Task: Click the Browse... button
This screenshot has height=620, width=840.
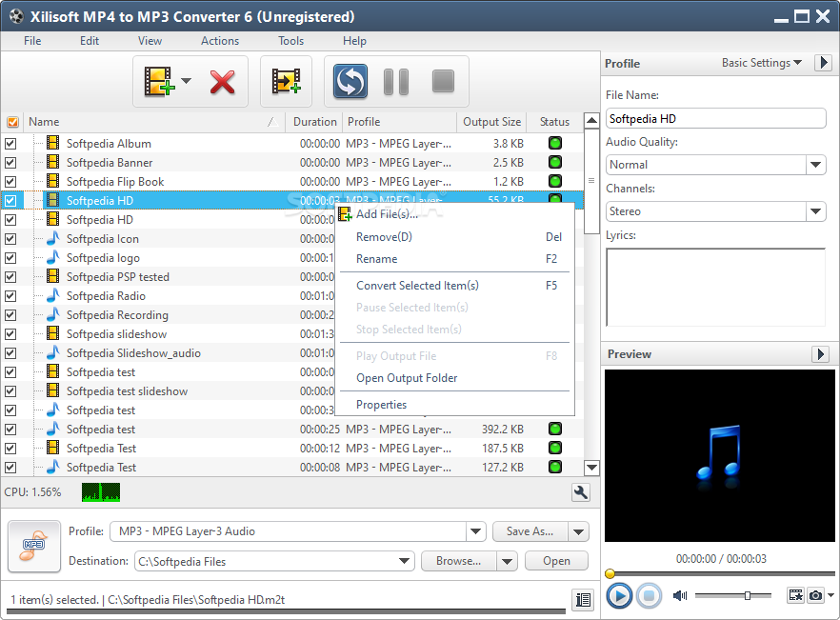Action: 459,561
